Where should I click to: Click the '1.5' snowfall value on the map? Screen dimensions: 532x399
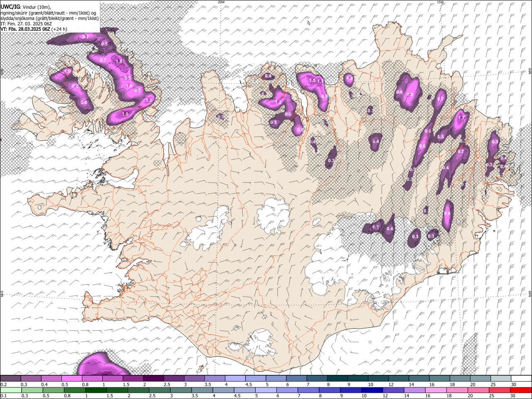pyautogui.click(x=312, y=81)
